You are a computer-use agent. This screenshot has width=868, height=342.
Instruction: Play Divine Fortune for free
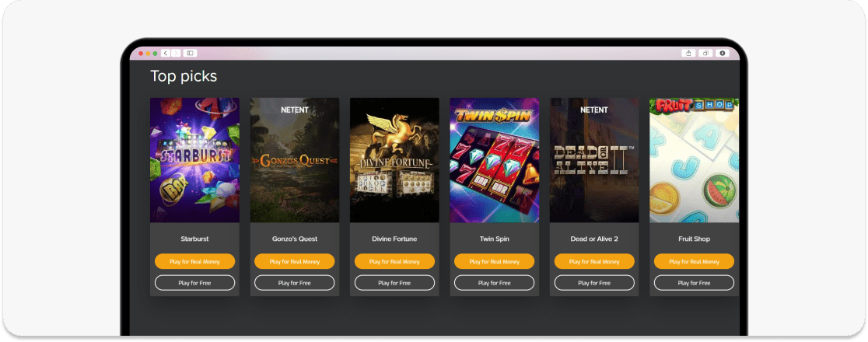394,283
